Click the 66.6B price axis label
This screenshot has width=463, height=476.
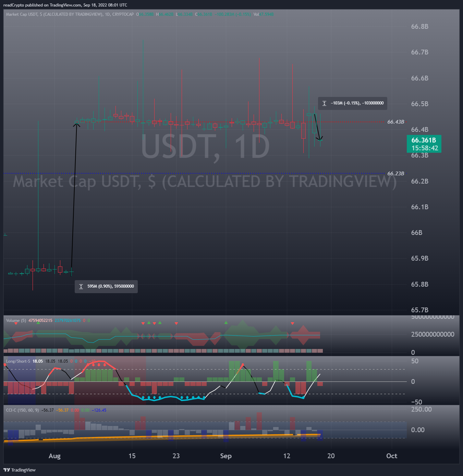[x=419, y=78]
